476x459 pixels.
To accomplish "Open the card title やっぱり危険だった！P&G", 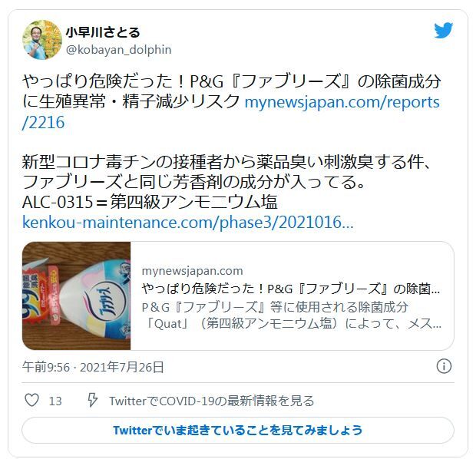I will pos(290,289).
